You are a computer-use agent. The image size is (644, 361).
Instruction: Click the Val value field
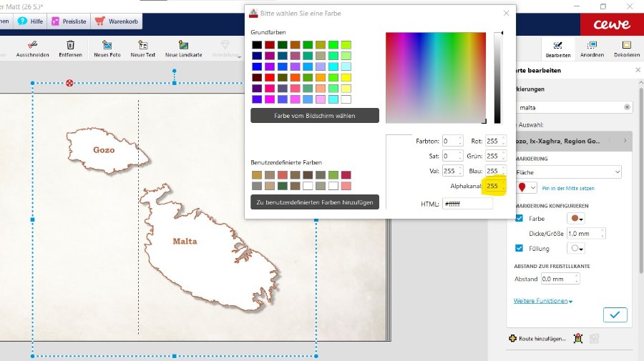click(453, 171)
